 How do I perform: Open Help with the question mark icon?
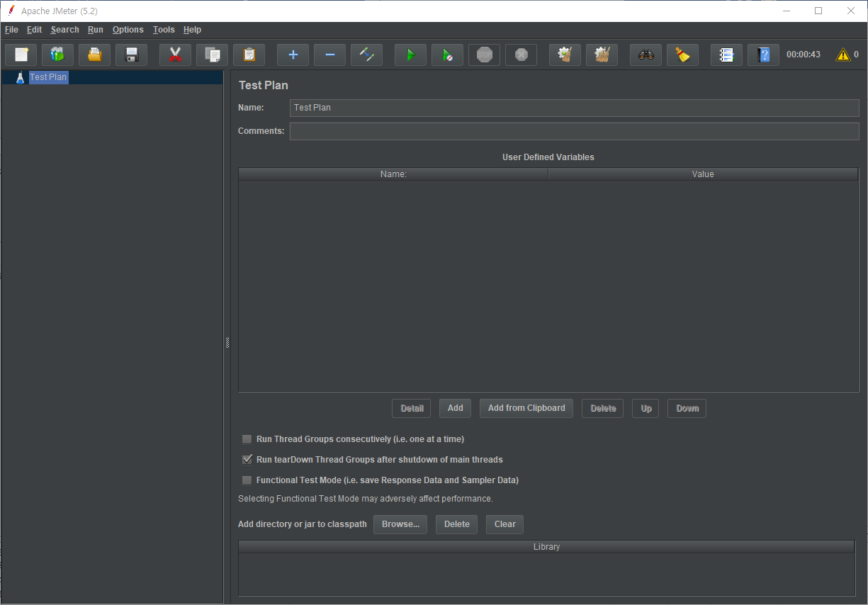point(764,55)
